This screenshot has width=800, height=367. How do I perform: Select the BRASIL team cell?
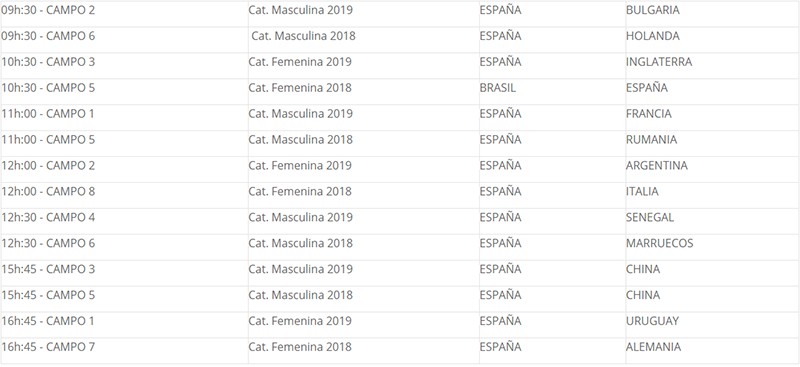[553, 88]
